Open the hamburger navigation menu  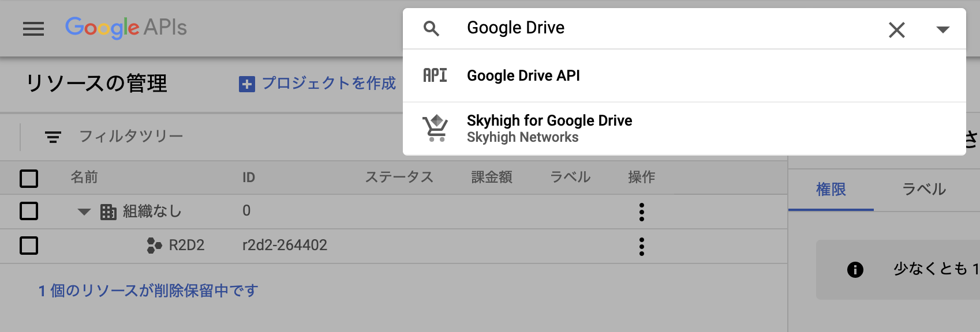coord(33,28)
